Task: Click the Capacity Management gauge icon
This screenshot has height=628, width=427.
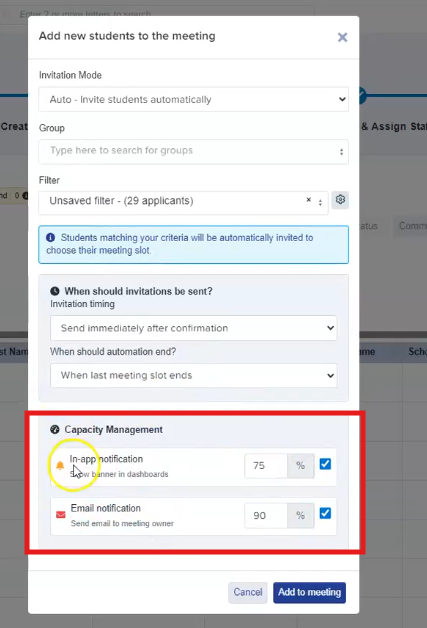Action: click(x=55, y=429)
